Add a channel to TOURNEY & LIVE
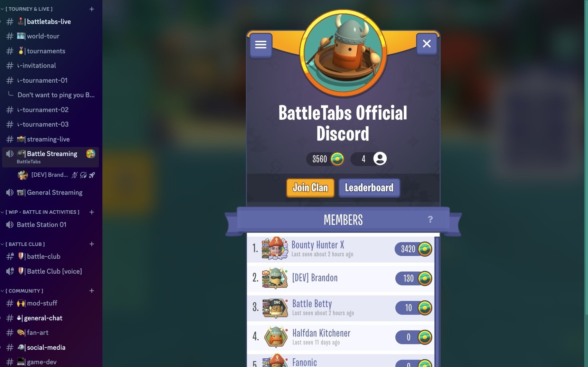Viewport: 588px width, 367px height. [92, 9]
